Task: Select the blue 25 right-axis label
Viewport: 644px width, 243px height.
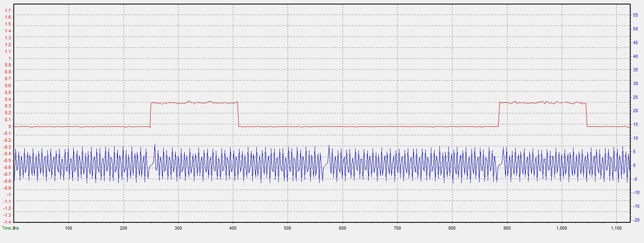Action: pos(635,97)
